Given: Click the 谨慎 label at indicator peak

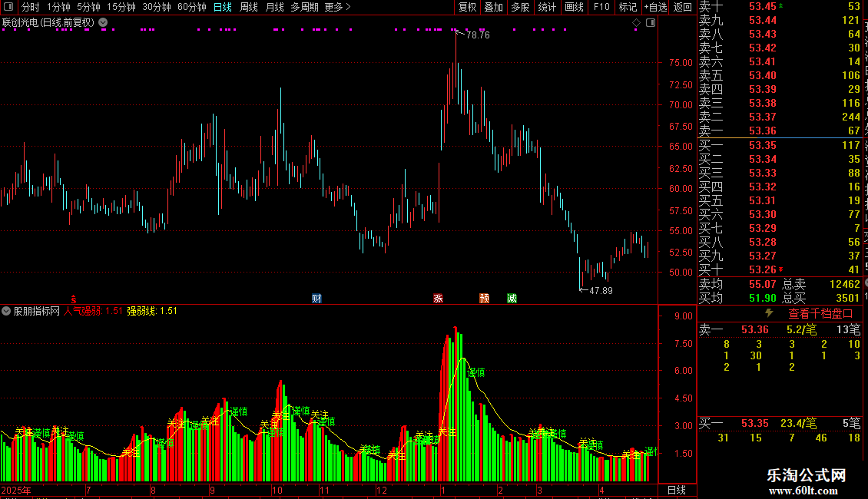Looking at the screenshot, I should pos(476,373).
